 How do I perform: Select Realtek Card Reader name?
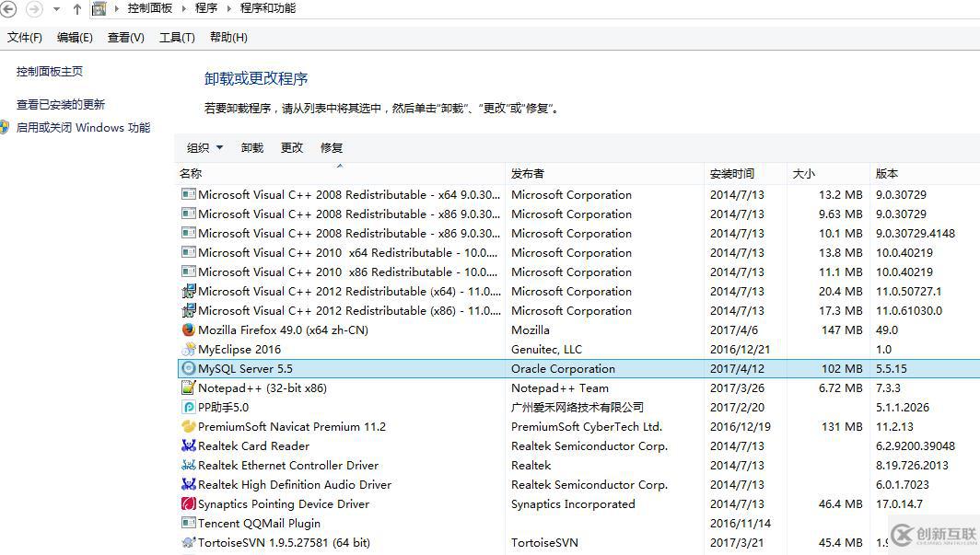pyautogui.click(x=254, y=445)
